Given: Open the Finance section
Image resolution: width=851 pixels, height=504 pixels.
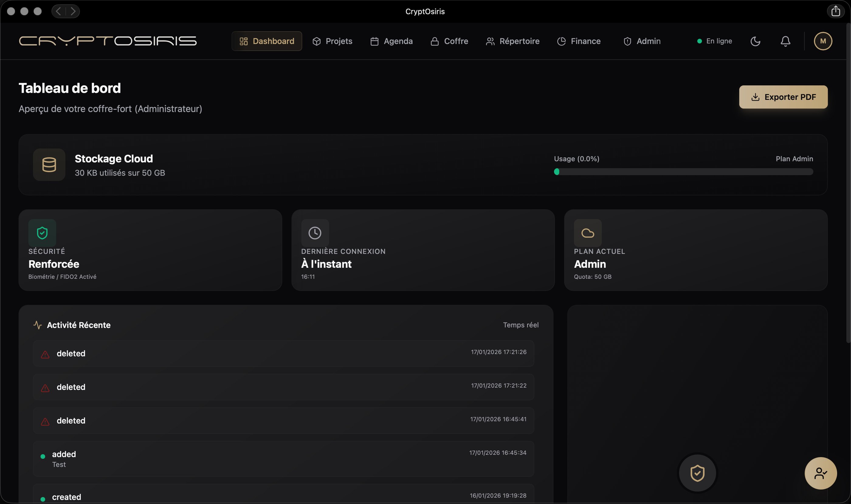Looking at the screenshot, I should [x=579, y=41].
